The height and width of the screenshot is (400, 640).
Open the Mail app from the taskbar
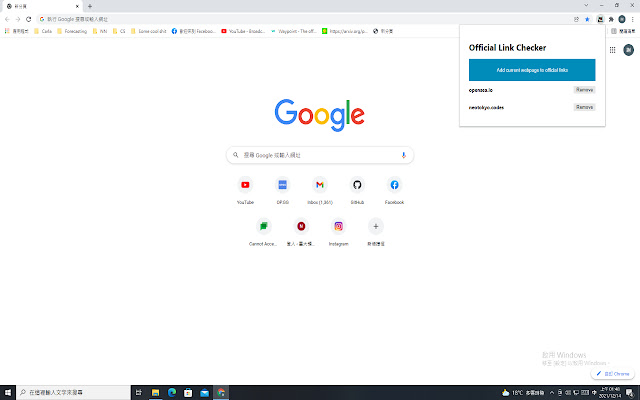[204, 393]
